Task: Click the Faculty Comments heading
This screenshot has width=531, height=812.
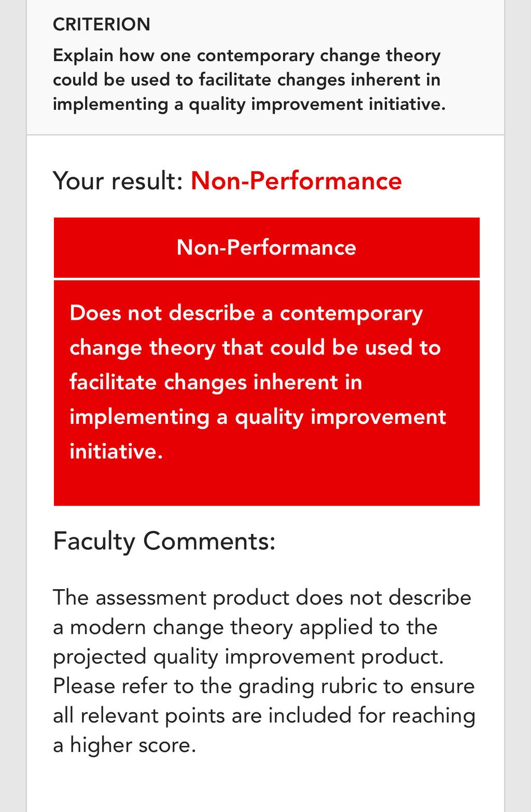Action: pyautogui.click(x=164, y=542)
